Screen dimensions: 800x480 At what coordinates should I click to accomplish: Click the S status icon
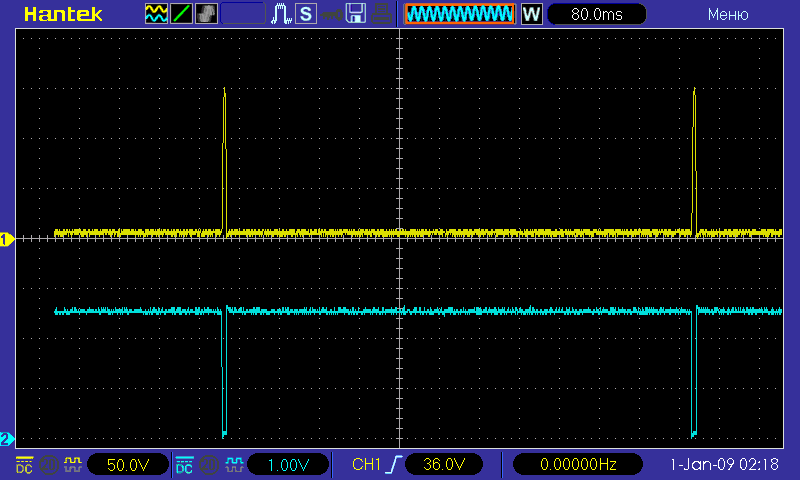[x=306, y=14]
